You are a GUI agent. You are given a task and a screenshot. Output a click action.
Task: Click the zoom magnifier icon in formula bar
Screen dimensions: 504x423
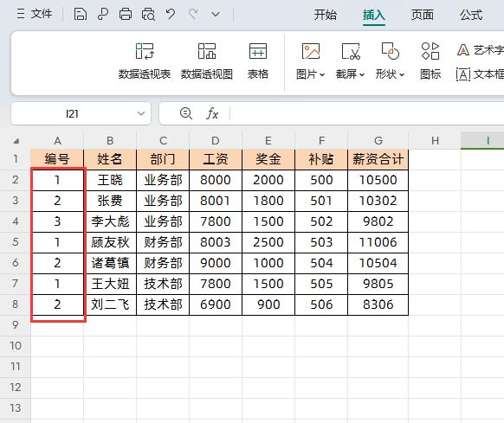186,113
